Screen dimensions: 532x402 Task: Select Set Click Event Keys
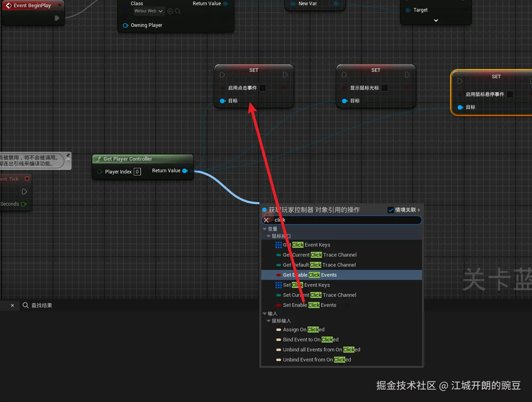[342, 285]
